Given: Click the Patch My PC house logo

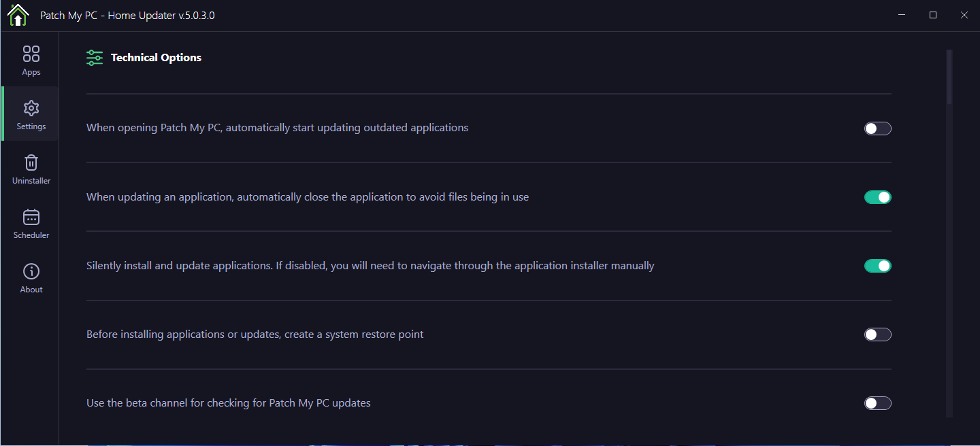Looking at the screenshot, I should [x=18, y=15].
